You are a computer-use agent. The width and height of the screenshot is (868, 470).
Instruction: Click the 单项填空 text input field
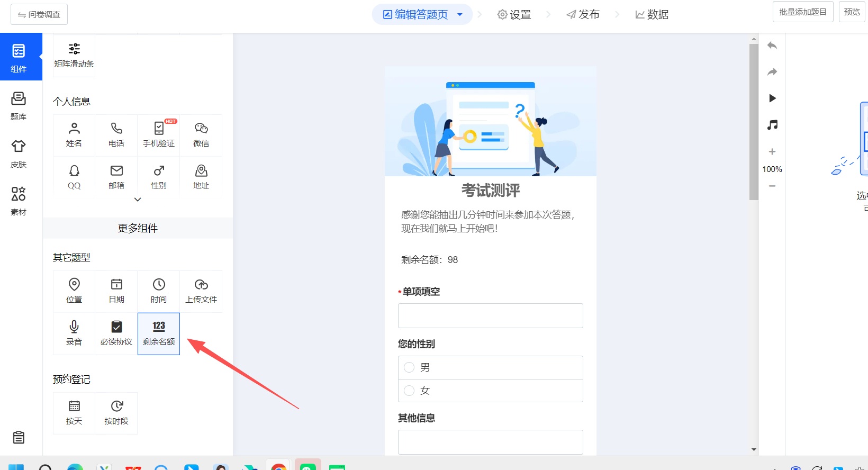490,315
